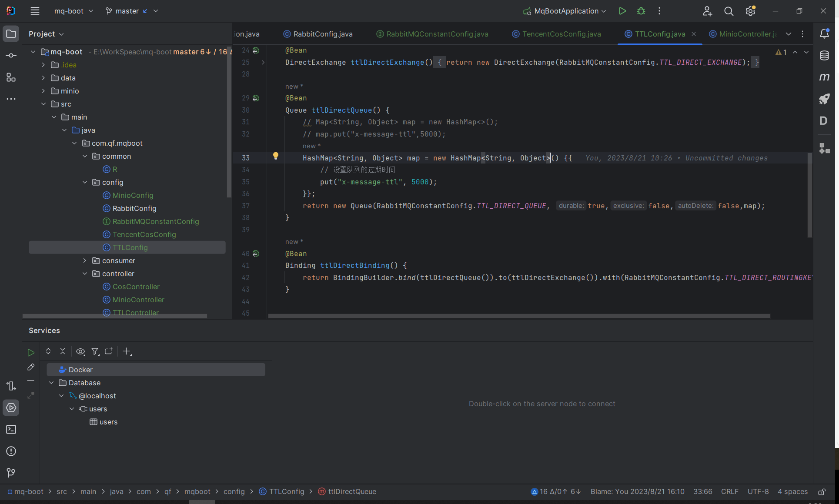Open the RabbitConfig class in project tree
Image resolution: width=839 pixels, height=504 pixels.
tap(134, 208)
